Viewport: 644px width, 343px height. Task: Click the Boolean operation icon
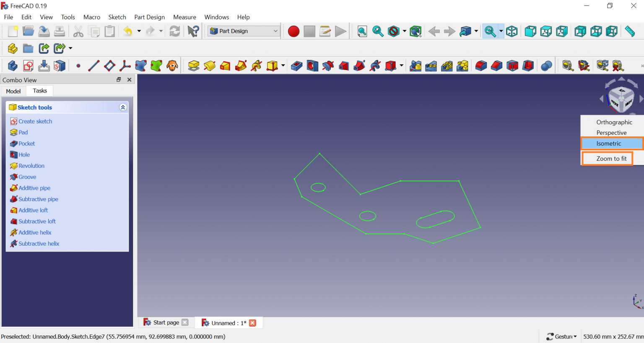coord(546,66)
